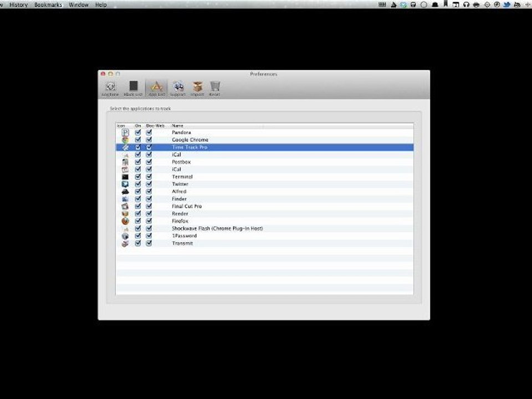Select the Firefox row name

click(x=180, y=221)
